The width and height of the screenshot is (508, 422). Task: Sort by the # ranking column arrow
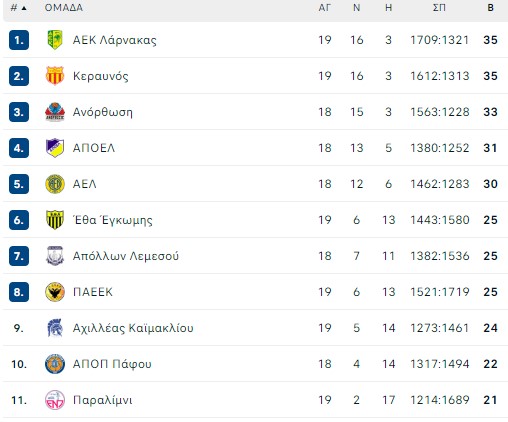[x=24, y=8]
